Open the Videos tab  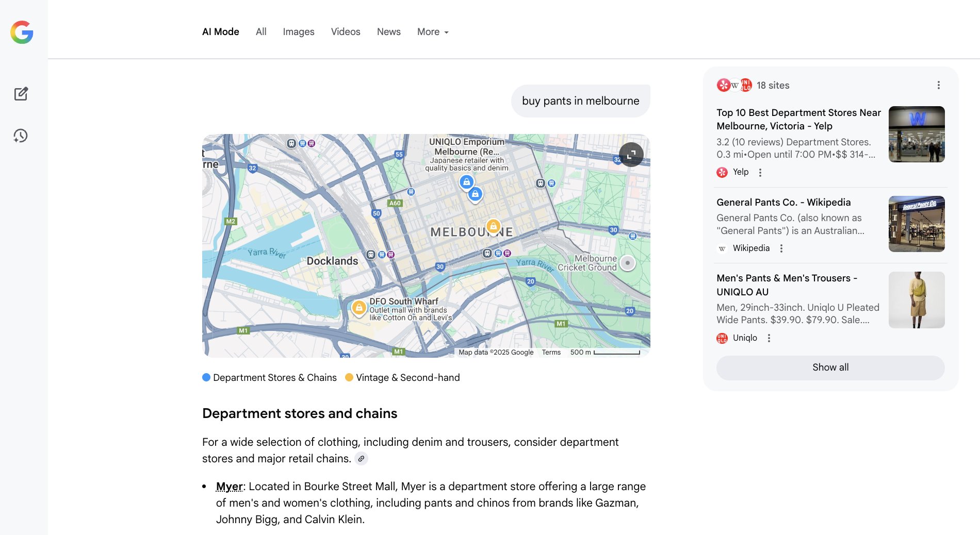345,32
